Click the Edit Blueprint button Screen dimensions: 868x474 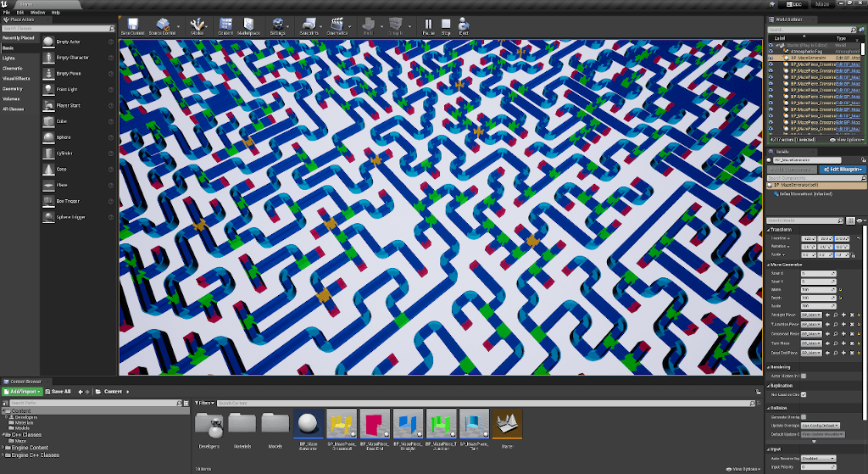point(841,170)
